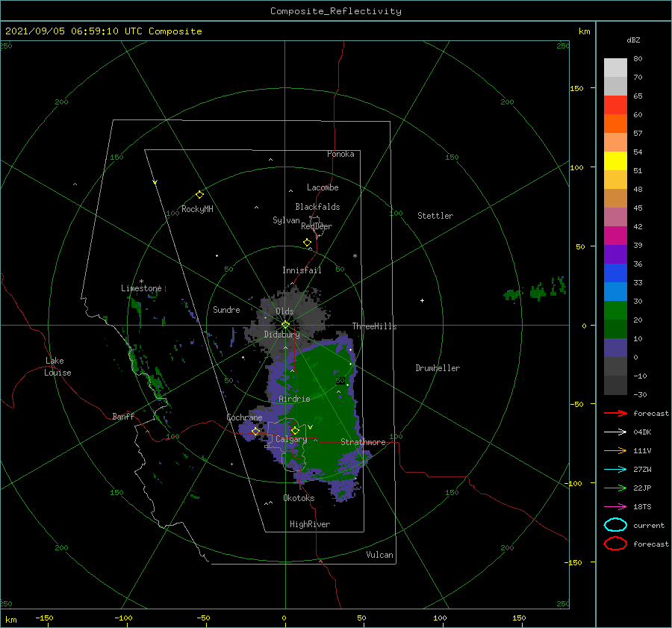The width and height of the screenshot is (672, 628).
Task: Click the red forecast arrow legend icon
Action: (x=615, y=413)
